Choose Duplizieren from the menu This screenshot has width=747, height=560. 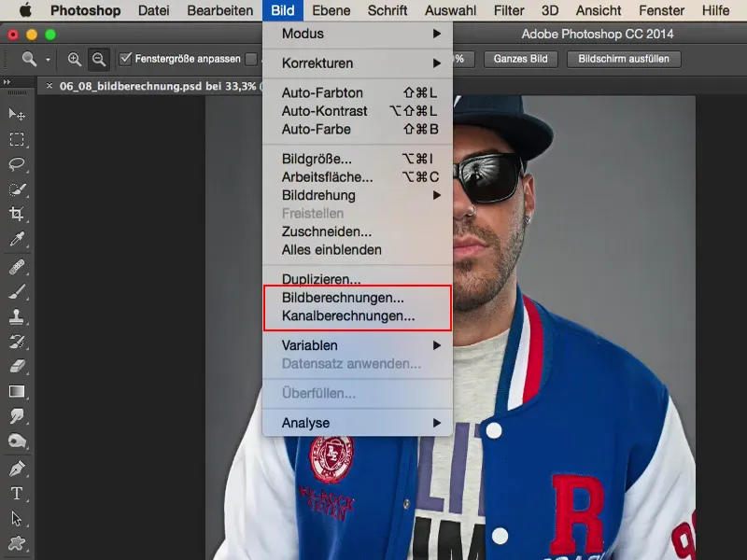click(x=358, y=279)
